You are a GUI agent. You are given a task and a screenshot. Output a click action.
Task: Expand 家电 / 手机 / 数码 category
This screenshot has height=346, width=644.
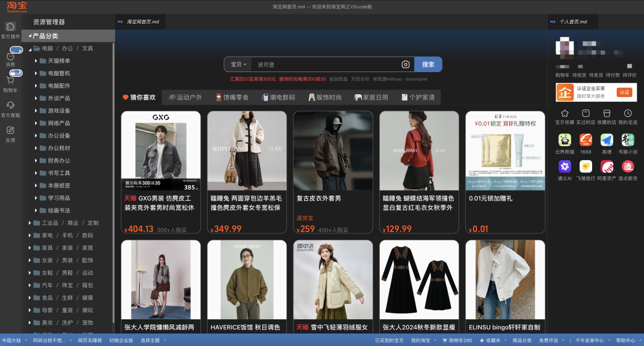pyautogui.click(x=30, y=235)
